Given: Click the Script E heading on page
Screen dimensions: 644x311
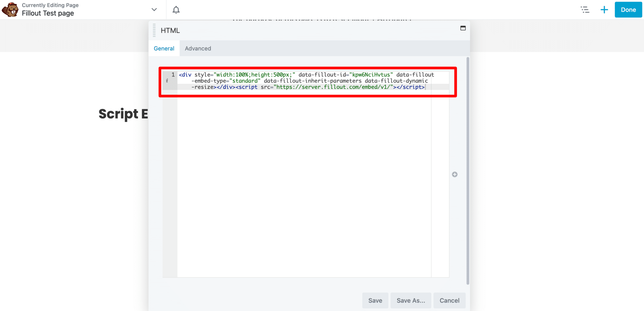Looking at the screenshot, I should tap(123, 114).
